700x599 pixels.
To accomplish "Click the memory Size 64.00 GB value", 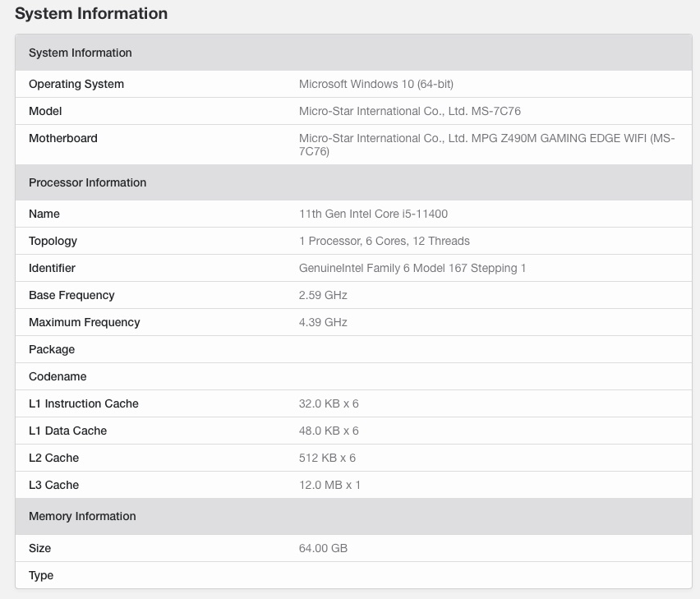I will [323, 548].
